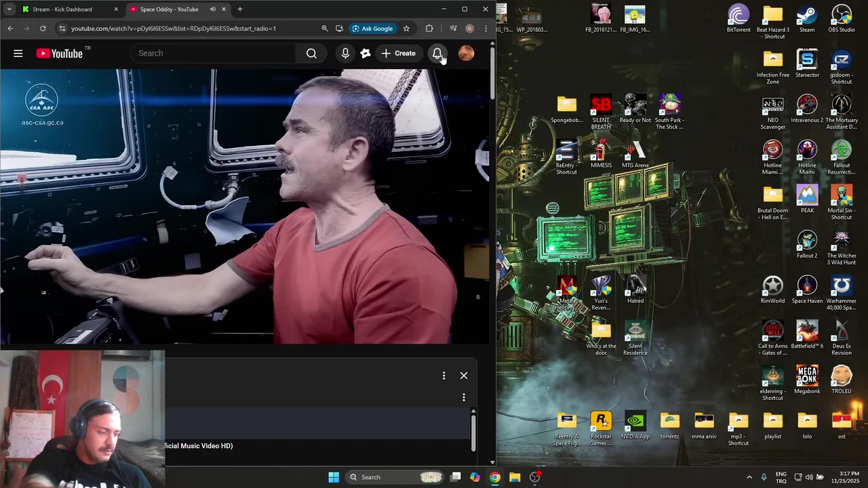Go back in Chrome
This screenshot has width=868, height=488.
(x=10, y=28)
